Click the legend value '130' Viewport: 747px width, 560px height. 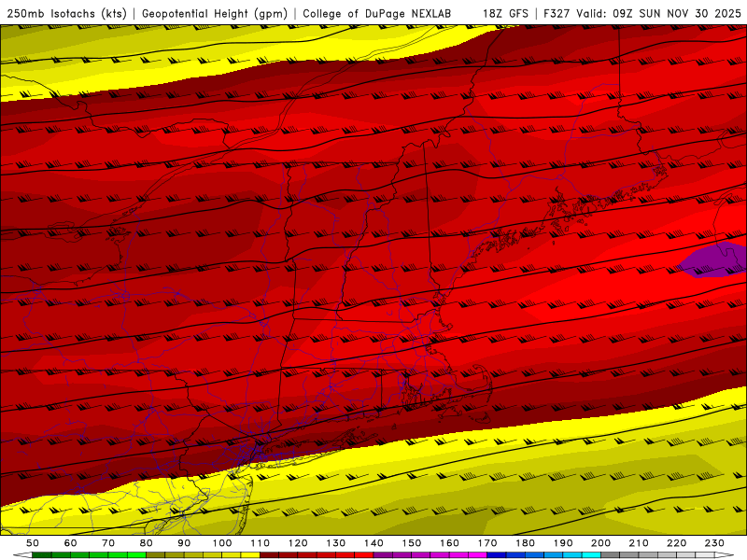click(x=335, y=543)
